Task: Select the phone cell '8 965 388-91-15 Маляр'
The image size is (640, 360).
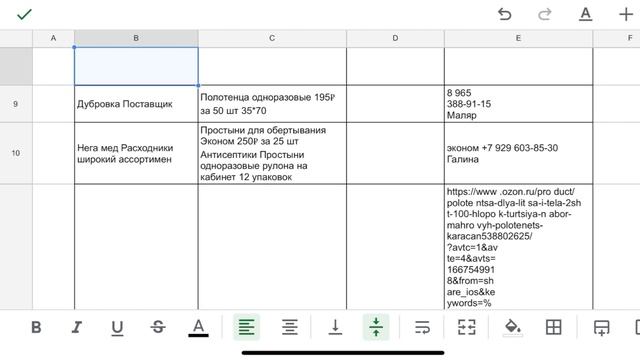Action: pyautogui.click(x=518, y=104)
